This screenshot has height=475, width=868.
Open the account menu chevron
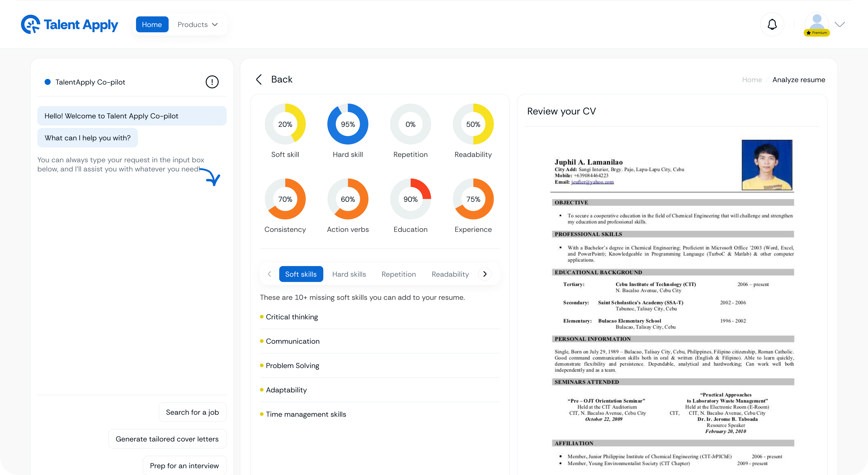click(x=840, y=24)
